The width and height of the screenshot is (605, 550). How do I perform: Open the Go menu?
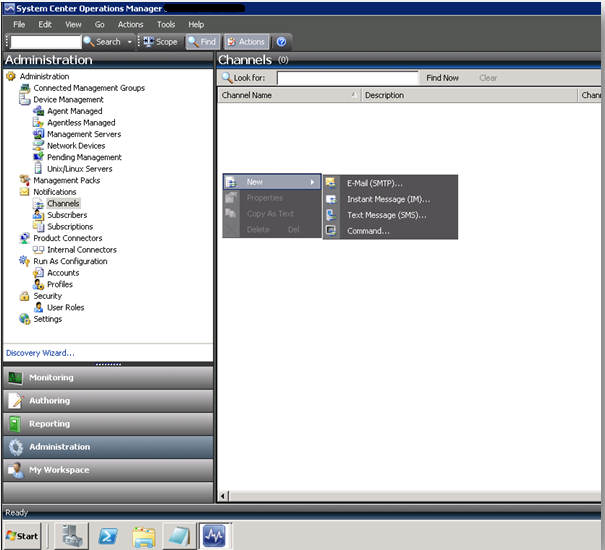(x=100, y=24)
